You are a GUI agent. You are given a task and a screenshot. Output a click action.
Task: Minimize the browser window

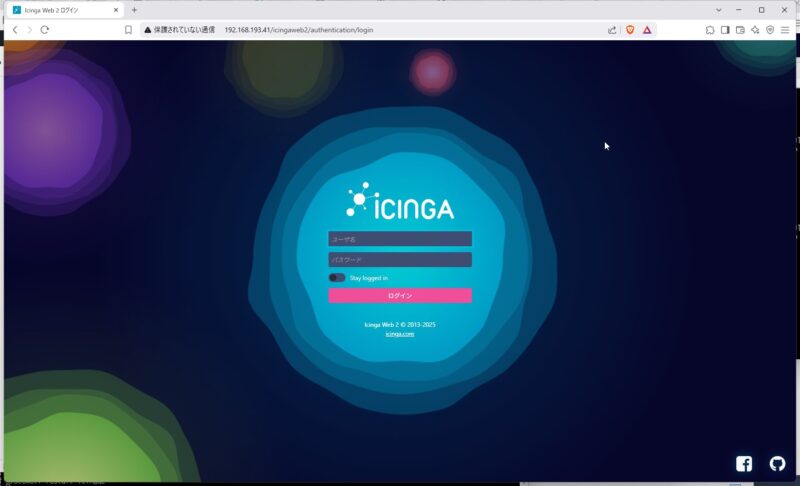tap(739, 10)
